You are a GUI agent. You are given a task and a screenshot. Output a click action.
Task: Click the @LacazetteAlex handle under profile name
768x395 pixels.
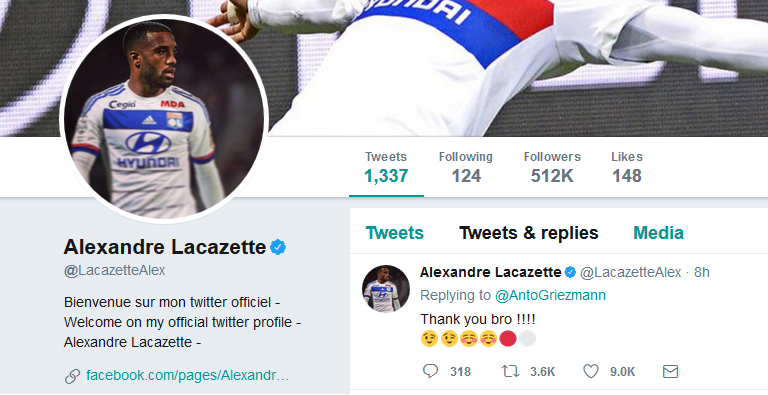115,271
